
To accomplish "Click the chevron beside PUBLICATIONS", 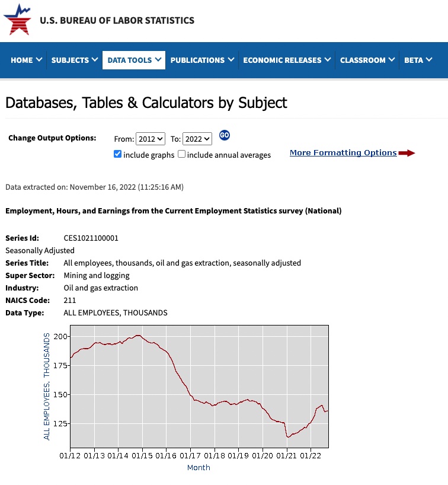I will pos(231,60).
